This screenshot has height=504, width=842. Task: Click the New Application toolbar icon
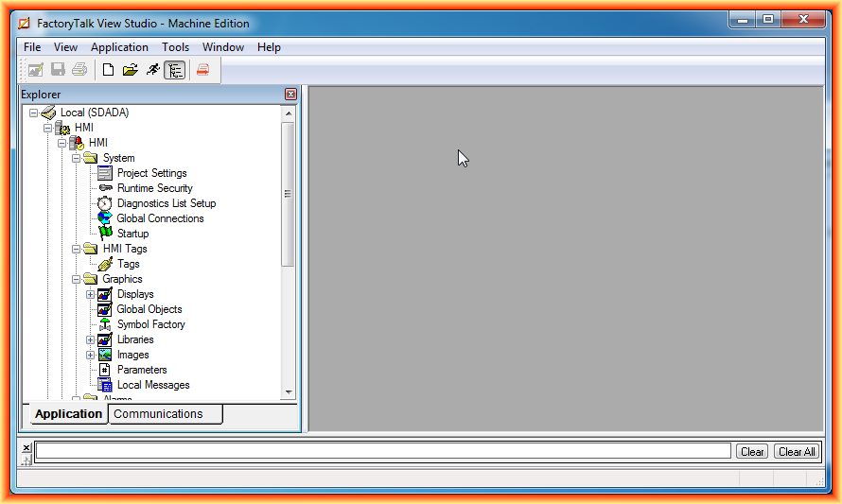109,70
